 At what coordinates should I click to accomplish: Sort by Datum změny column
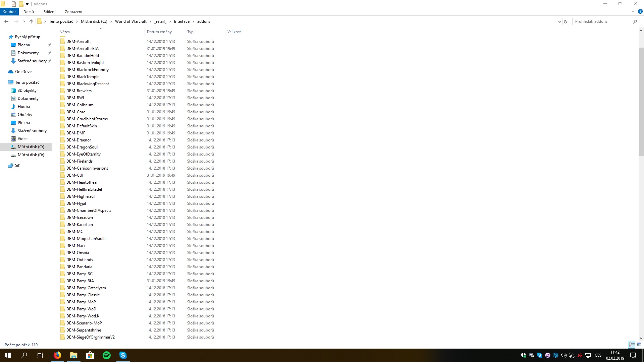(x=159, y=32)
